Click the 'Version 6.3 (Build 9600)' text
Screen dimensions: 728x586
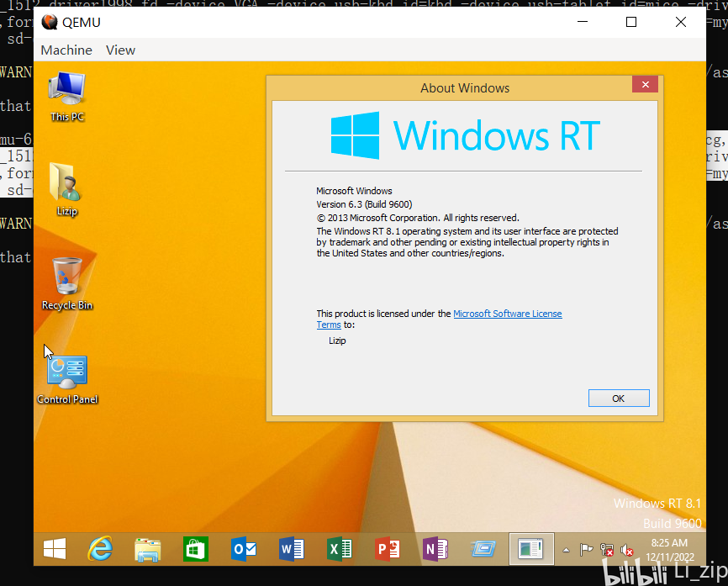[364, 204]
